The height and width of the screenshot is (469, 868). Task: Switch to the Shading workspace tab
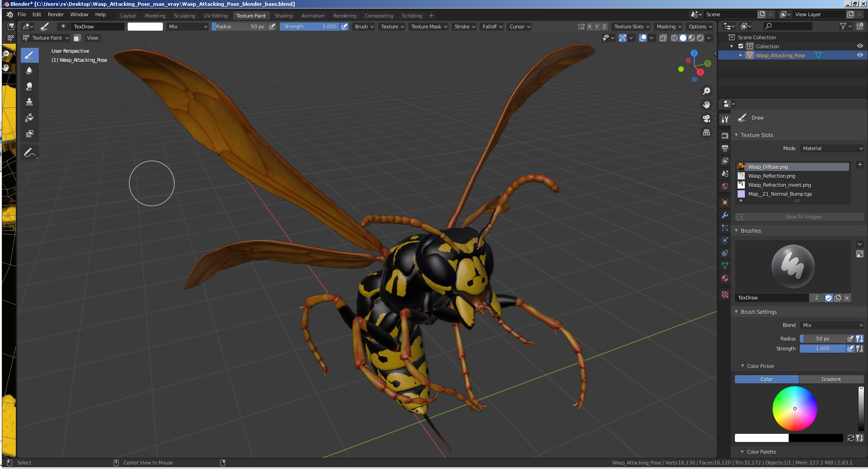coord(283,16)
